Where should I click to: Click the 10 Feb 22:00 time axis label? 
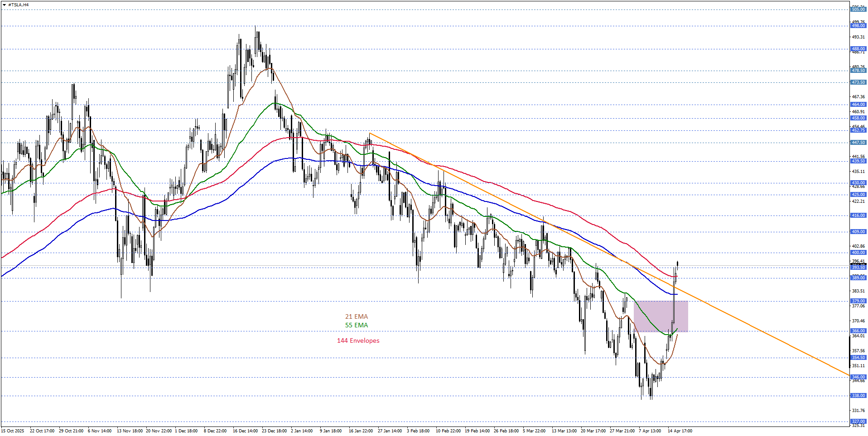(x=448, y=431)
